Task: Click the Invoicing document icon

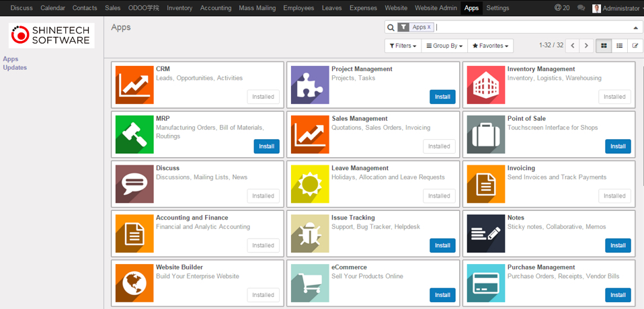Action: pyautogui.click(x=486, y=184)
